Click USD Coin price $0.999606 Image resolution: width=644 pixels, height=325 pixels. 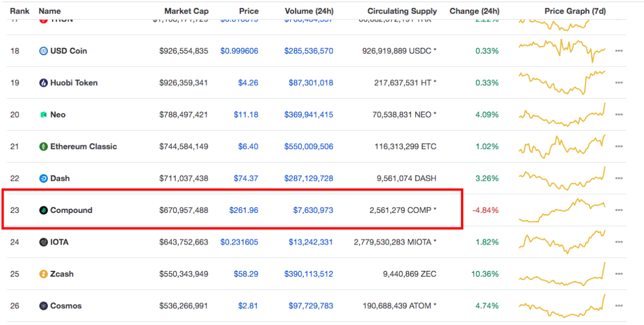click(239, 51)
